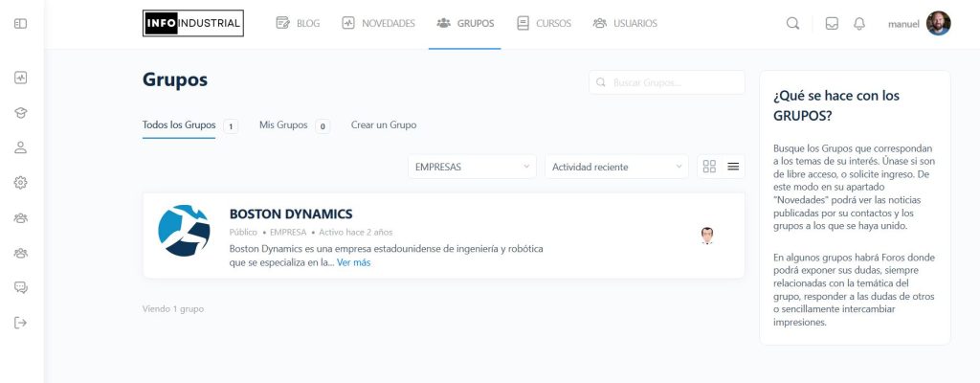
Task: Click the Activo hace 2 años text
Action: [x=356, y=232]
